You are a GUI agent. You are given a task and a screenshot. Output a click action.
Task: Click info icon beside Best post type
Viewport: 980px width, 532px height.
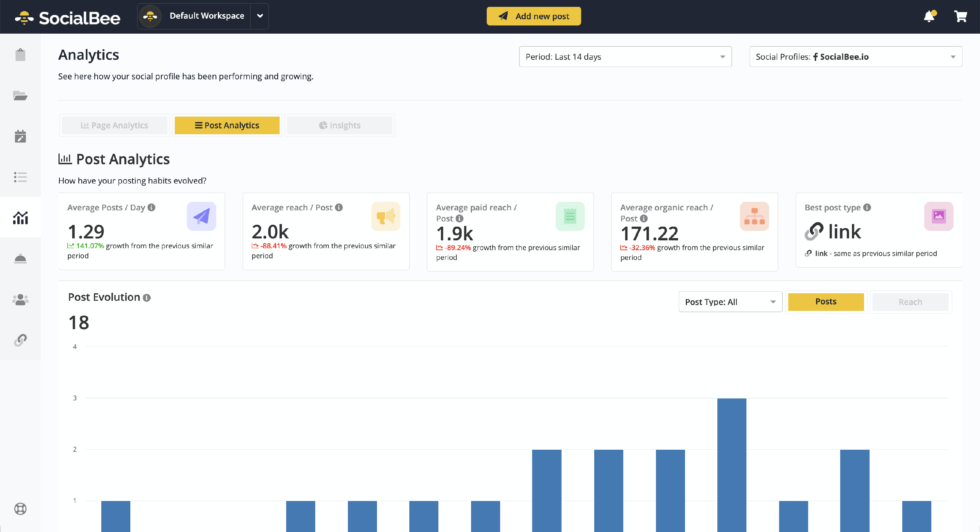867,207
